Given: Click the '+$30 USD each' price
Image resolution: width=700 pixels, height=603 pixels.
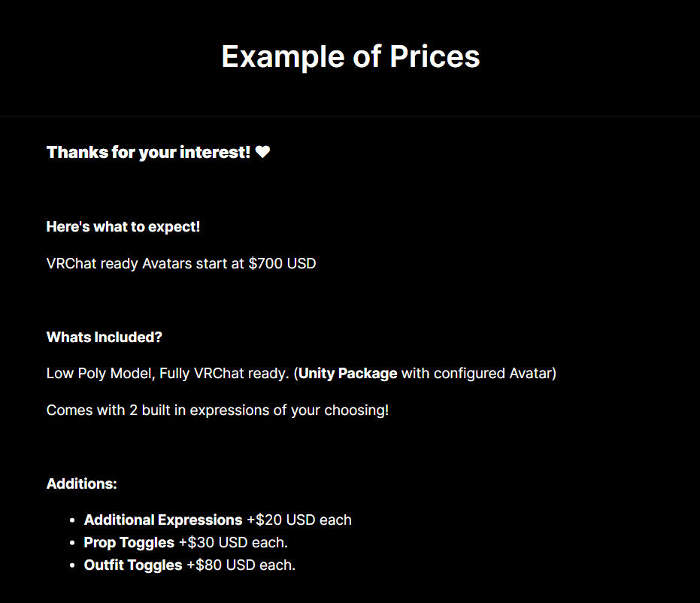Looking at the screenshot, I should point(233,542).
